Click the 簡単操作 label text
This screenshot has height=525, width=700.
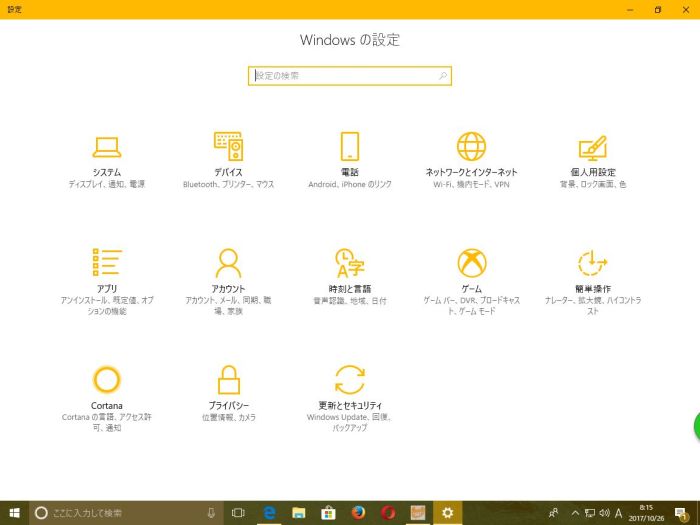coord(593,289)
